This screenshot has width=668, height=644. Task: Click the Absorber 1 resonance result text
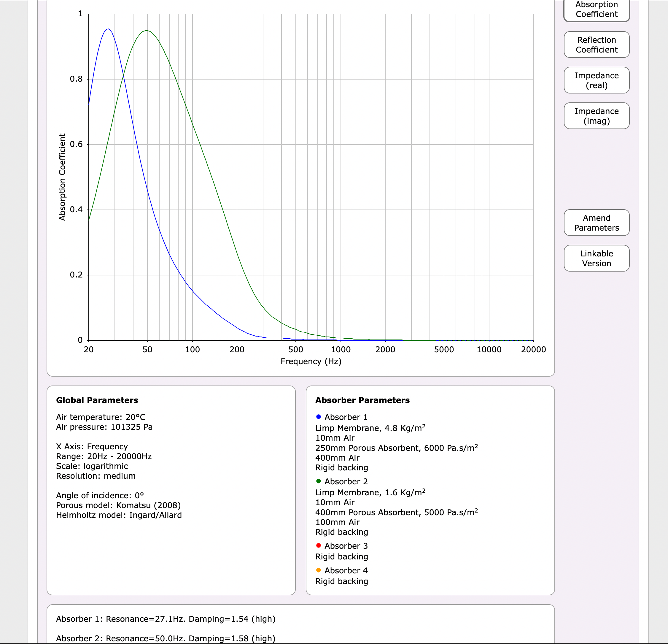(x=166, y=619)
